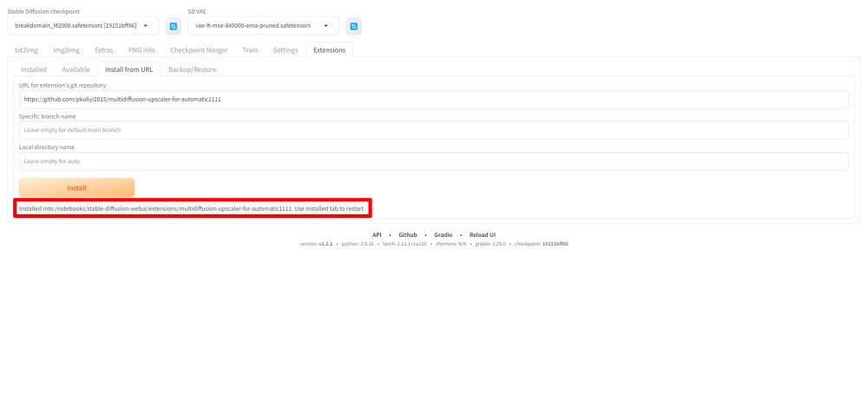This screenshot has width=868, height=420.
Task: Select the Installed sub-tab
Action: [34, 69]
